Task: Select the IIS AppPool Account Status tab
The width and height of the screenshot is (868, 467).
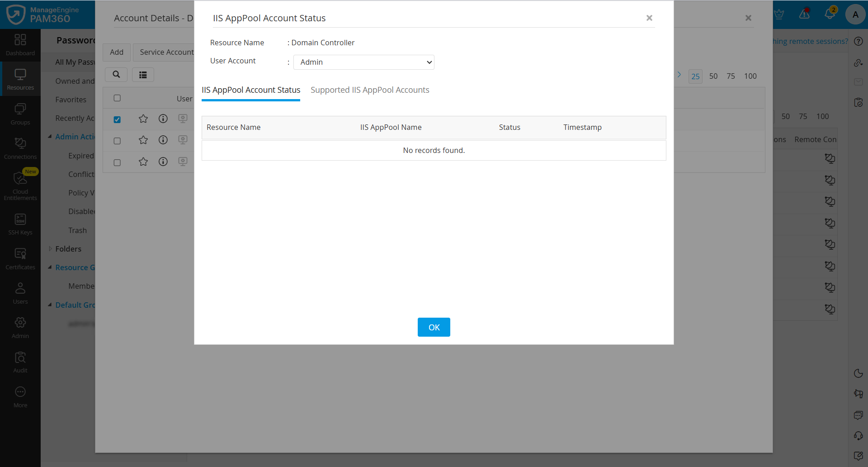Action: pos(251,90)
